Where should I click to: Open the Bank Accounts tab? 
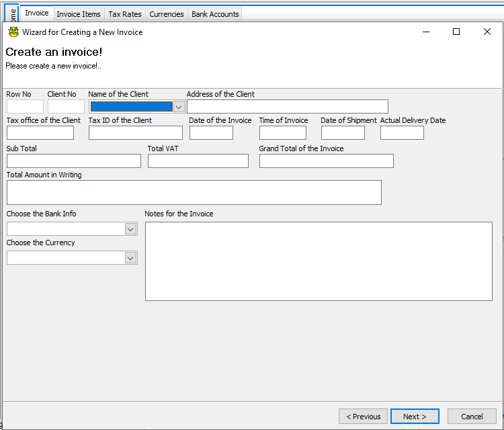[215, 14]
